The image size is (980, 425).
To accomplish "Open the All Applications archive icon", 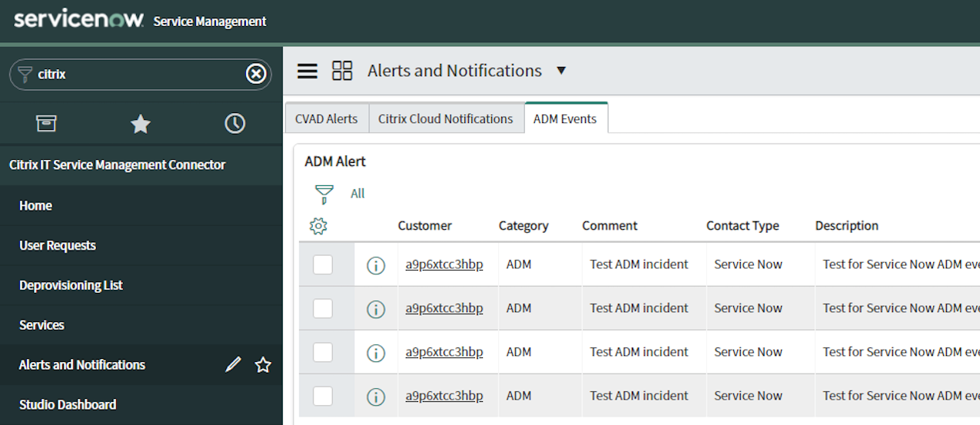I will 46,123.
